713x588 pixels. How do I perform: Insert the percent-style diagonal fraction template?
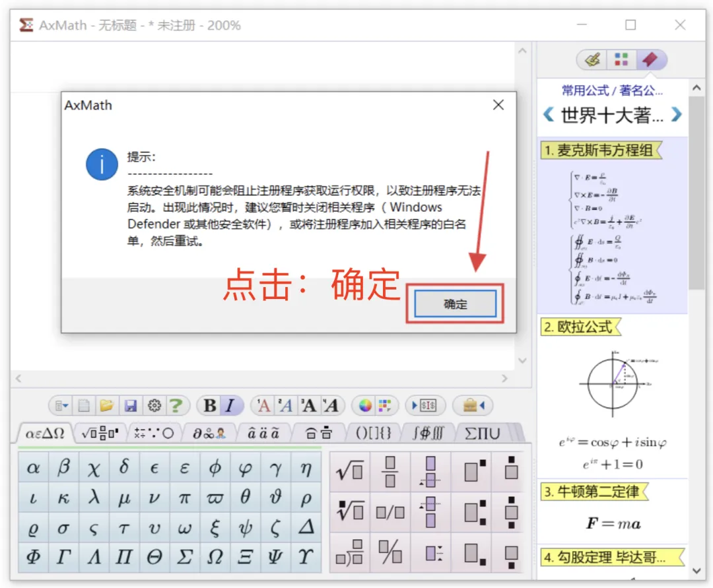coord(390,552)
